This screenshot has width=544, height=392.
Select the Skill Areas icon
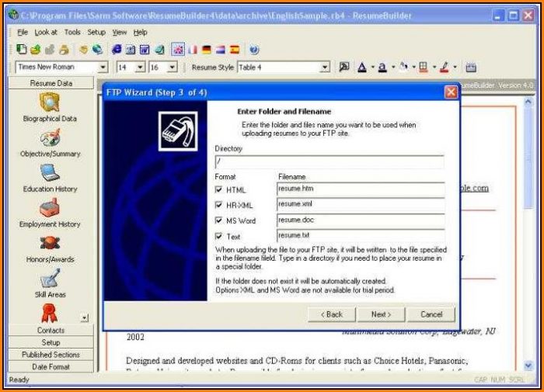pos(50,279)
